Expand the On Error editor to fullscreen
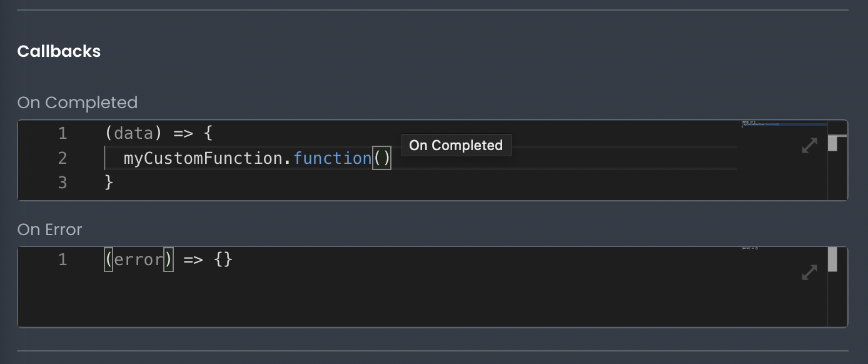 pyautogui.click(x=809, y=272)
